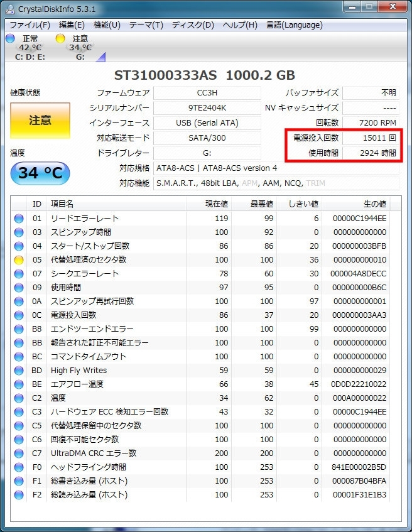Click the firmware field CC3H
This screenshot has width=412, height=532.
pos(207,92)
